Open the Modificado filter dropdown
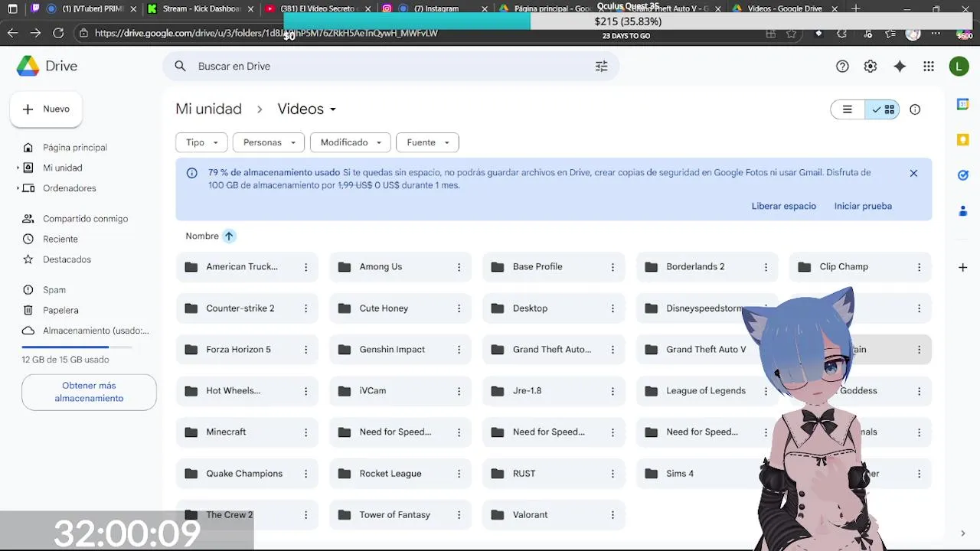The width and height of the screenshot is (980, 551). tap(351, 142)
